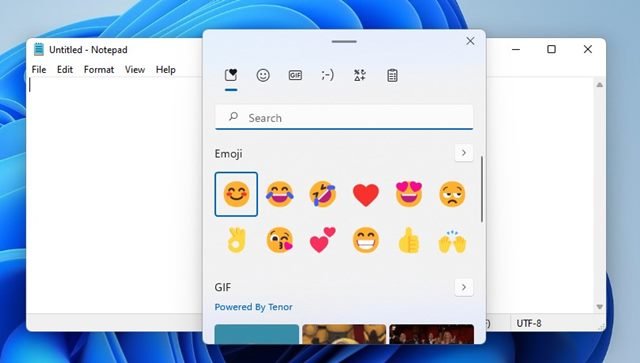Screen dimensions: 640x363
Task: Open the yellow minions GIF thumbnail
Action: coord(344,334)
